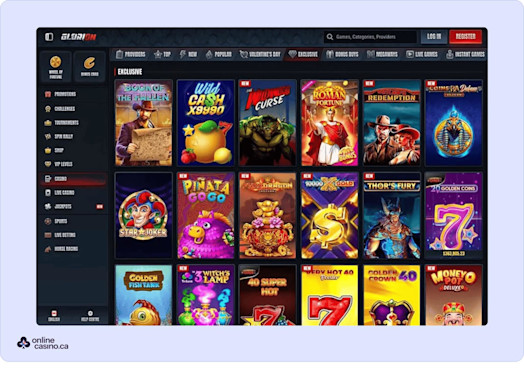
Task: Open the Live Games category tab
Action: [x=422, y=54]
